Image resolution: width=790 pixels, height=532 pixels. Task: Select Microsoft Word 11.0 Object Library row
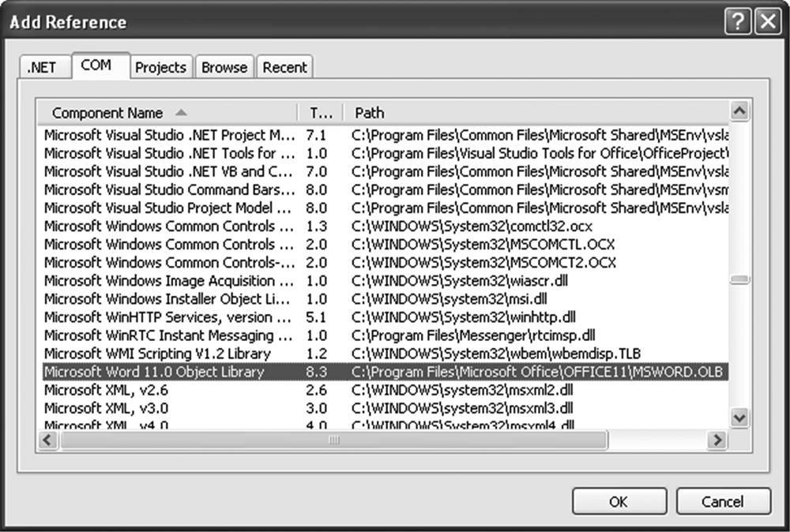pyautogui.click(x=386, y=372)
